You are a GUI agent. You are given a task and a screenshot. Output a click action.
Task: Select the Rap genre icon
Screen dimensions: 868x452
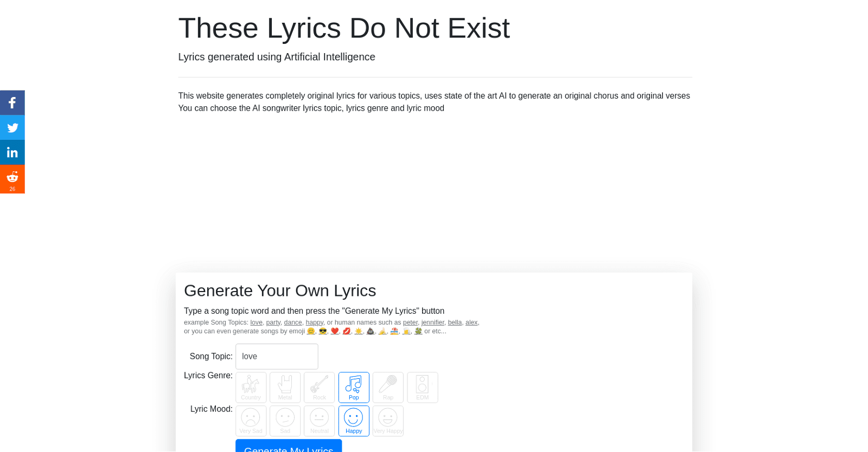pyautogui.click(x=388, y=387)
